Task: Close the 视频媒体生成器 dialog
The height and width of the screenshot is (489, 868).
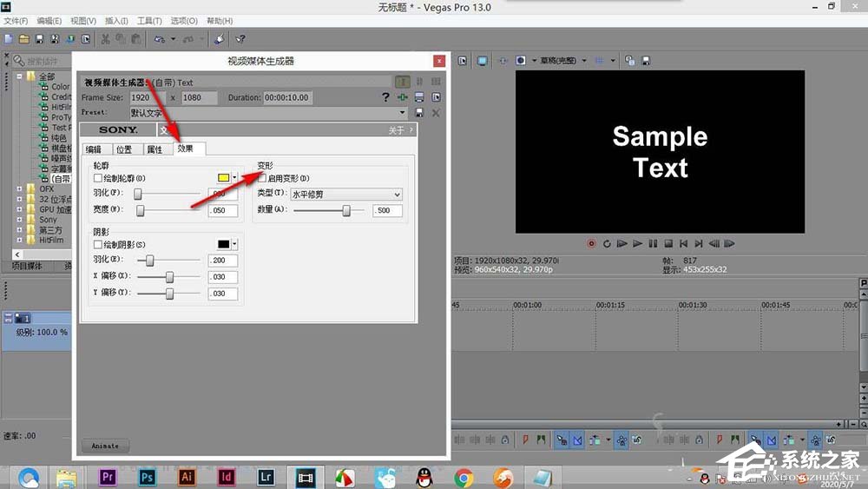Action: 439,61
